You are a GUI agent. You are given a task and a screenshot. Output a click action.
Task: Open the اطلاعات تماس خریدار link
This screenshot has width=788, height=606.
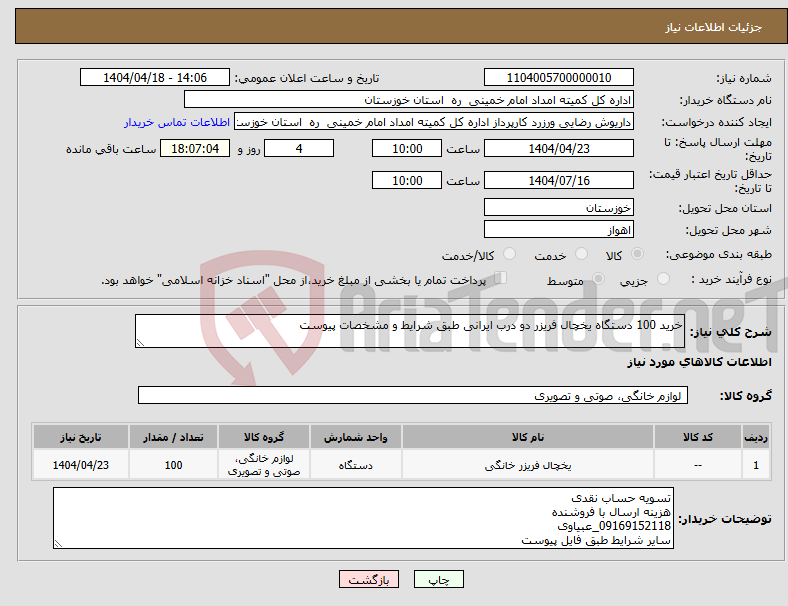pyautogui.click(x=177, y=122)
